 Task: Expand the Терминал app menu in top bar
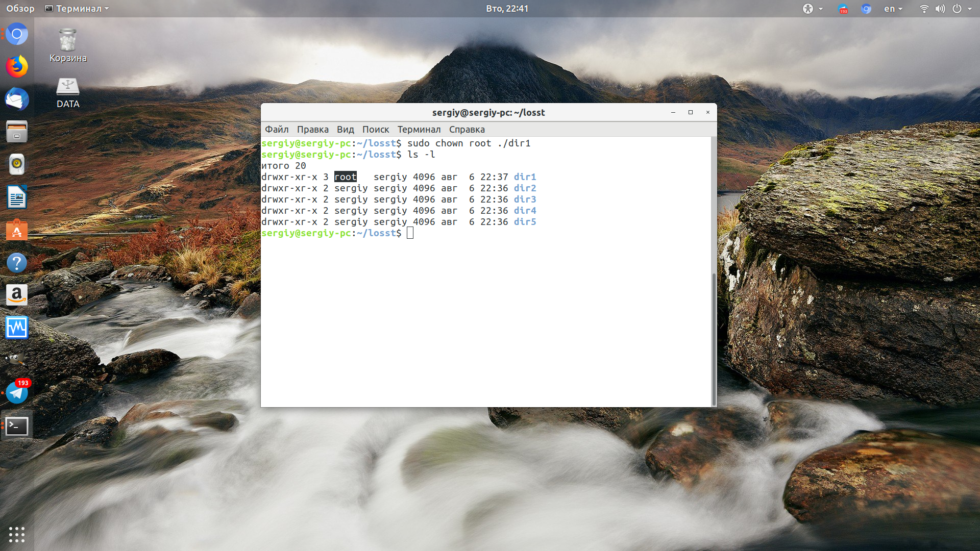pyautogui.click(x=77, y=9)
